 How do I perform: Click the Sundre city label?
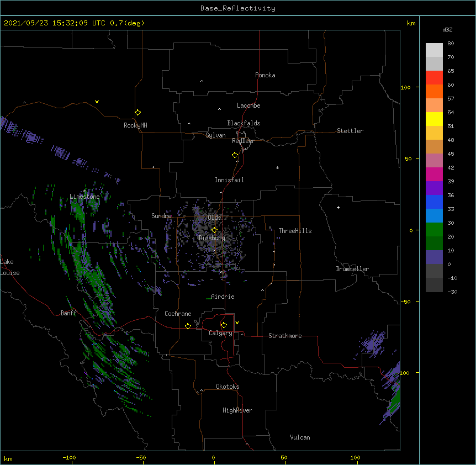(161, 216)
